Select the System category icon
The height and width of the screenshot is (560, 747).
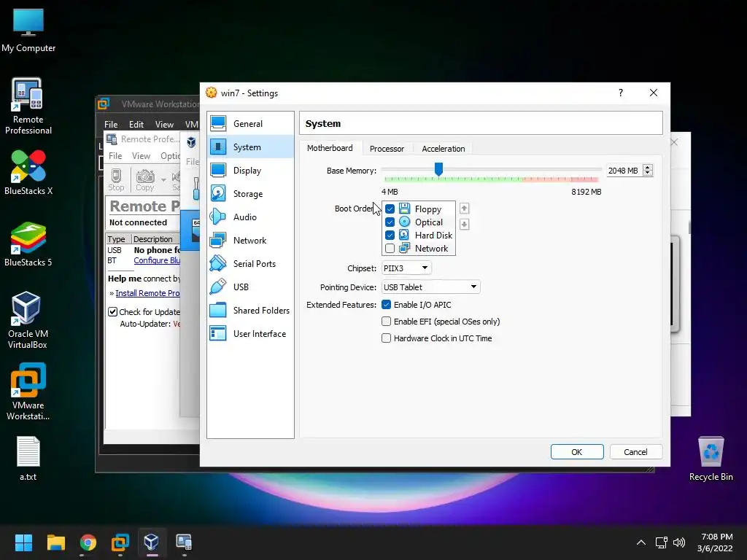point(218,147)
